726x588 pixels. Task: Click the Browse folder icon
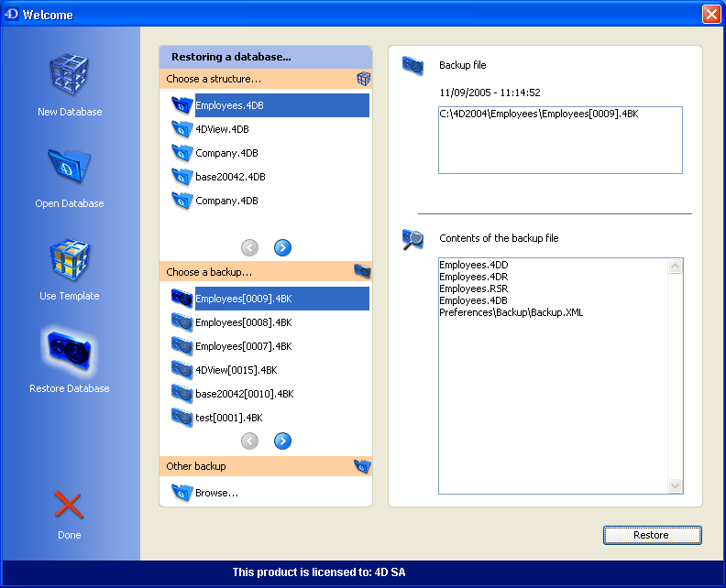point(181,493)
